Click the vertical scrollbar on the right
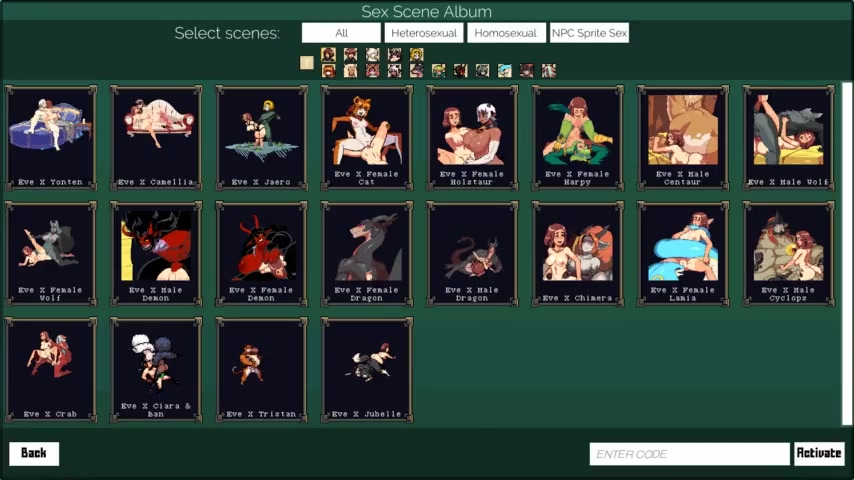 [847, 250]
